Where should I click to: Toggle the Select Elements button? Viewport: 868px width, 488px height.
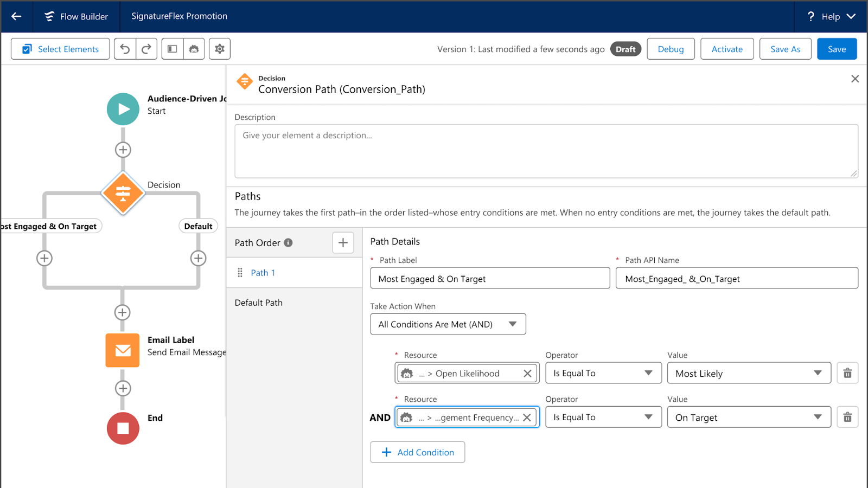[60, 49]
